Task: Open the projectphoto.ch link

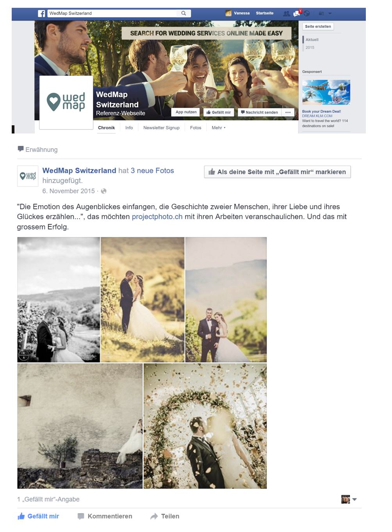Action: pyautogui.click(x=157, y=217)
